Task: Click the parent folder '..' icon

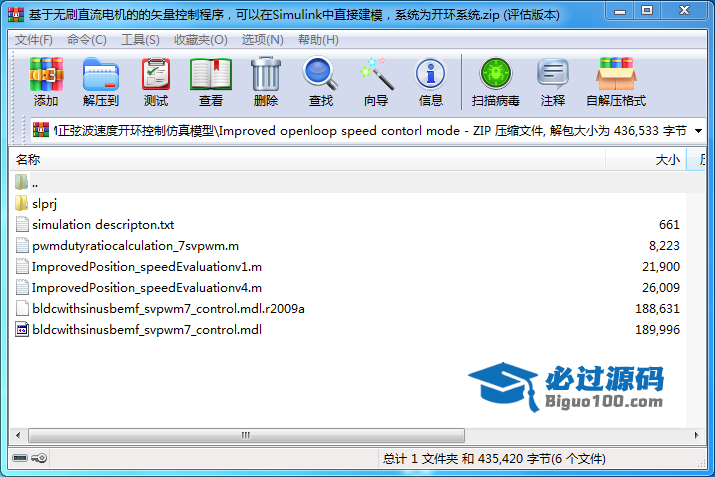Action: [21, 182]
